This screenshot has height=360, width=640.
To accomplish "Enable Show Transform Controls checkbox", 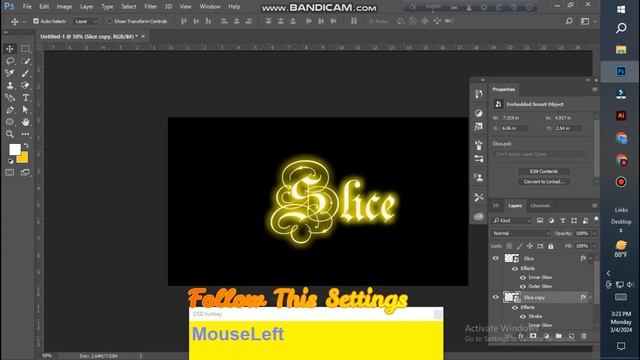I will tap(109, 21).
